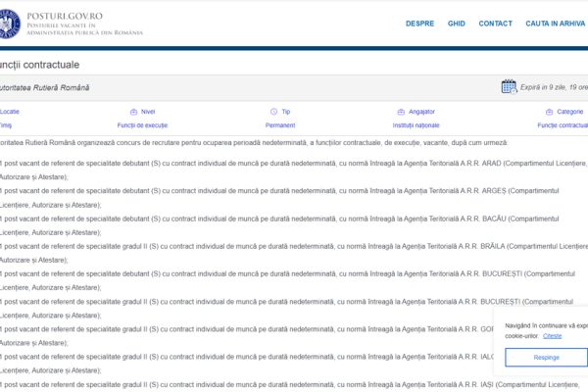Click the job line mentioning A.R.R. BRĂILA
This screenshot has width=588, height=392.
(294, 253)
